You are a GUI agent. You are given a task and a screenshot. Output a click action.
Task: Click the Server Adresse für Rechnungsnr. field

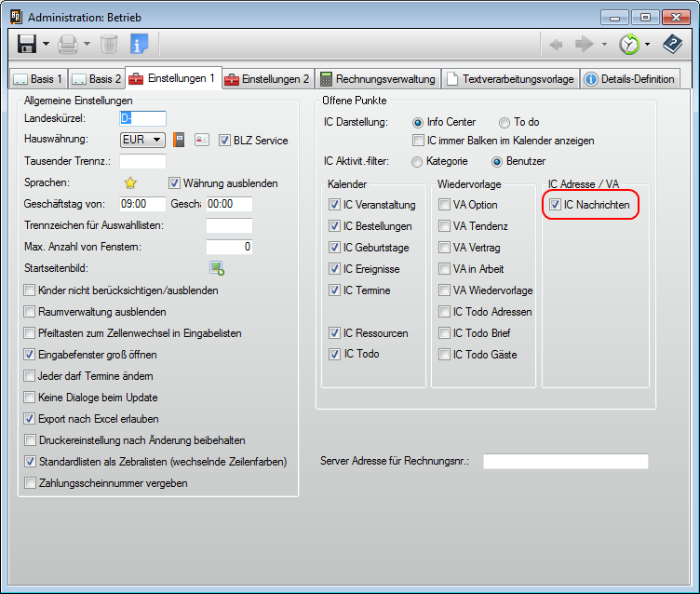pos(565,462)
